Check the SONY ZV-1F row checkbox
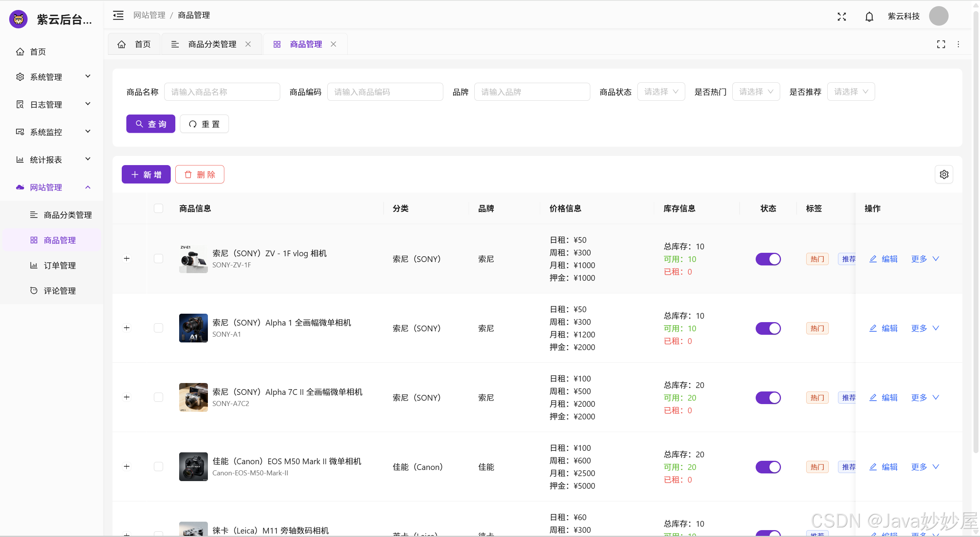980x537 pixels. tap(158, 259)
